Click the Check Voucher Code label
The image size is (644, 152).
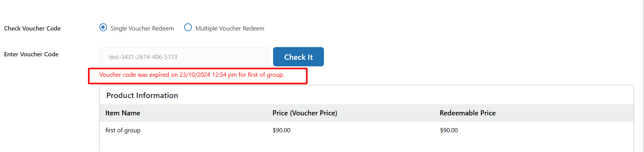tap(32, 29)
